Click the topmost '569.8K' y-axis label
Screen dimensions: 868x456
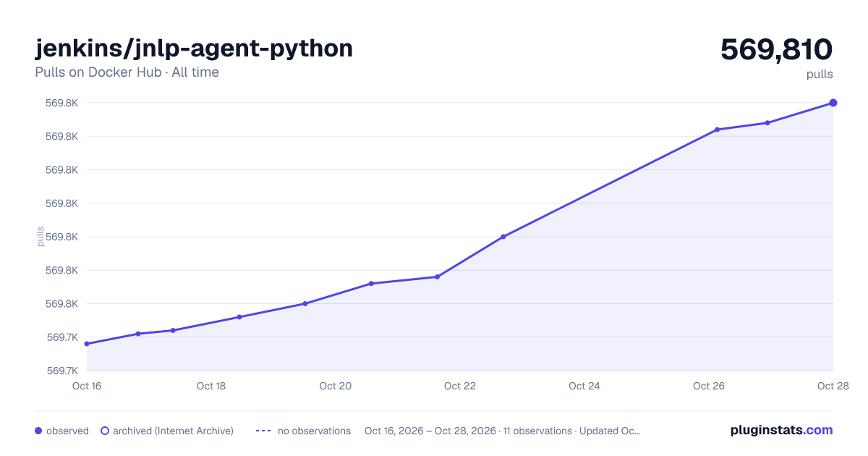pyautogui.click(x=61, y=103)
